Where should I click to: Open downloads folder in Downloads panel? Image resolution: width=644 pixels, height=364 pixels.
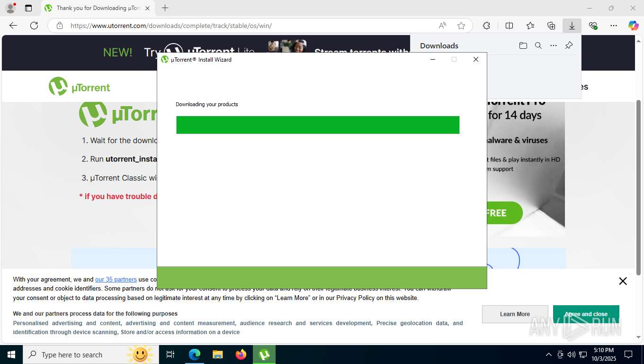click(523, 45)
